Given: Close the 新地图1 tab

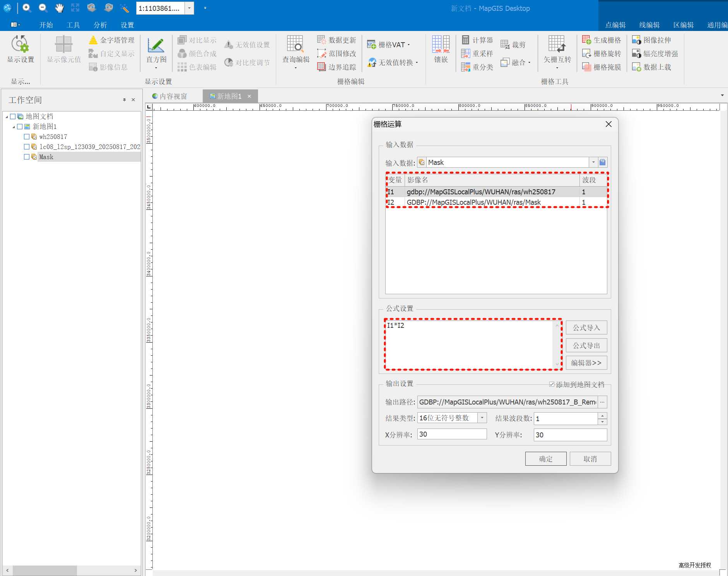Looking at the screenshot, I should point(250,96).
